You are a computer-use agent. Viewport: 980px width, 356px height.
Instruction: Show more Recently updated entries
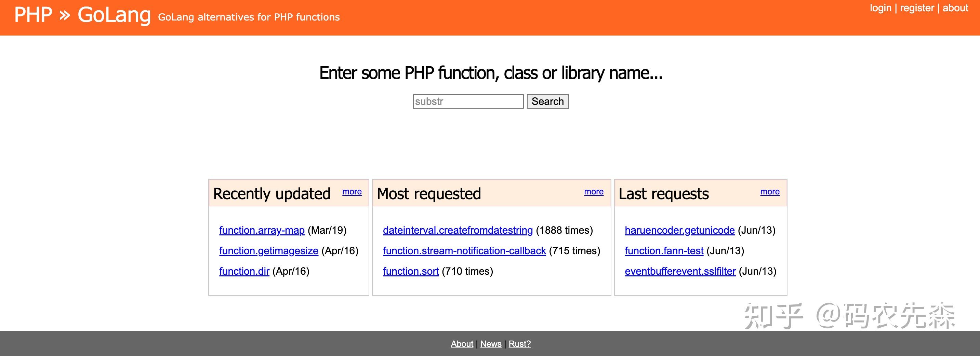(x=352, y=192)
